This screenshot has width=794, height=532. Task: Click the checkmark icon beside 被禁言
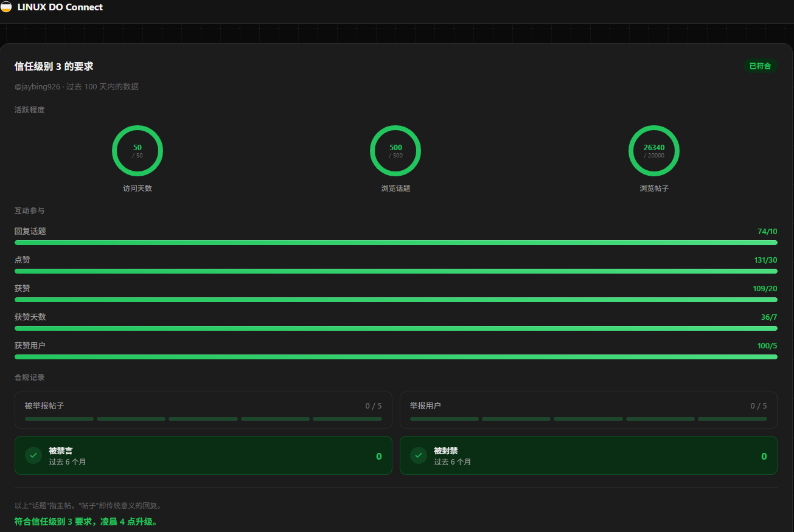pyautogui.click(x=33, y=455)
